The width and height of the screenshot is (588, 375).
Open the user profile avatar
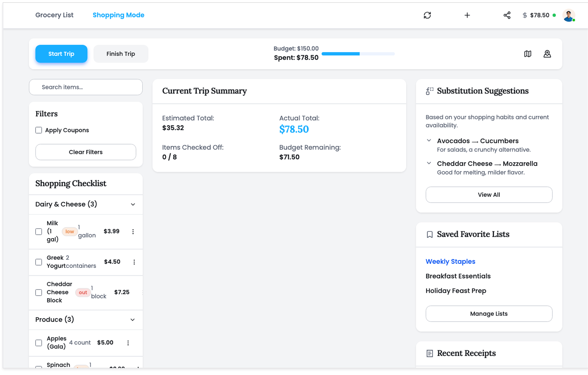[568, 15]
